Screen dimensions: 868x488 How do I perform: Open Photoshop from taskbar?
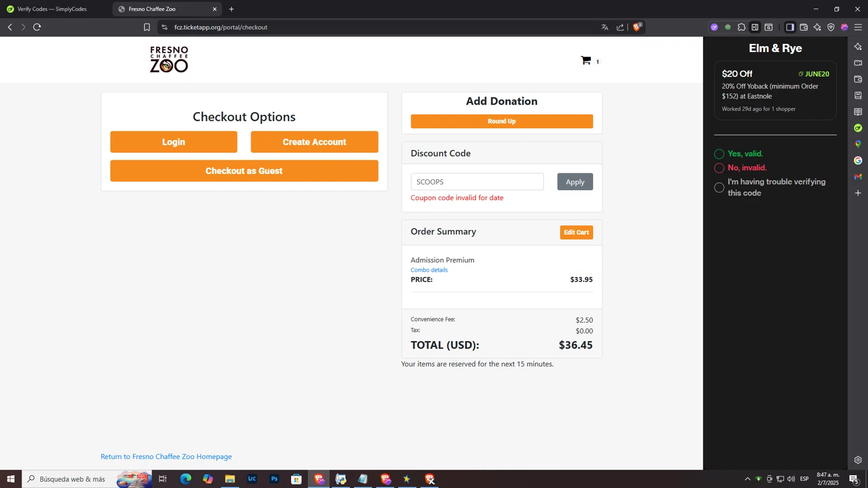click(x=274, y=479)
